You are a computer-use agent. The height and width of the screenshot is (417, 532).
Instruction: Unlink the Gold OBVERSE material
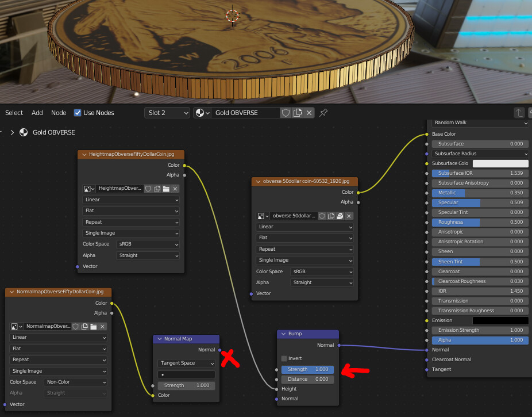tap(309, 113)
